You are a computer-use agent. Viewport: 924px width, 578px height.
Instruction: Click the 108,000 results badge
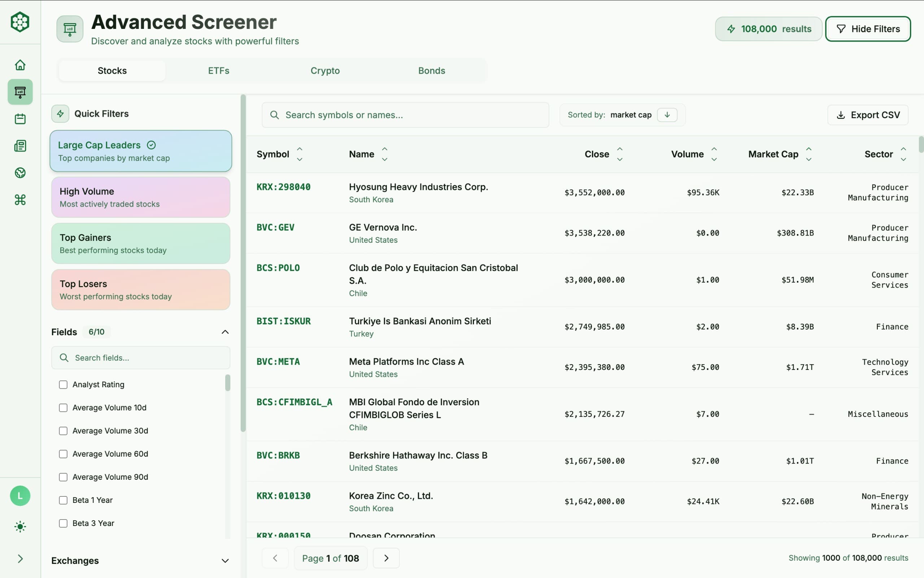(x=768, y=29)
